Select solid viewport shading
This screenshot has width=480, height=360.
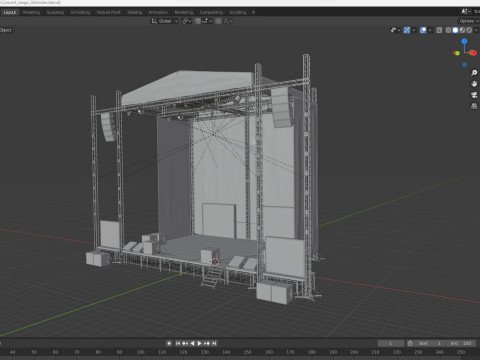(455, 30)
